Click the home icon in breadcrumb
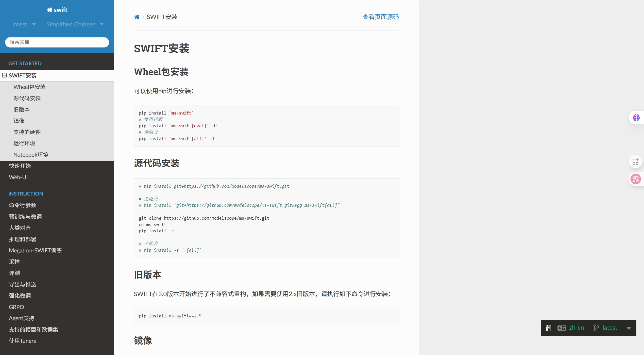This screenshot has height=355, width=644. click(137, 17)
